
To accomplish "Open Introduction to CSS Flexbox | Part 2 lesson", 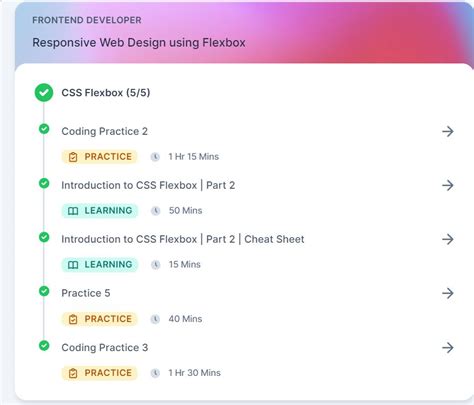I will pos(148,185).
